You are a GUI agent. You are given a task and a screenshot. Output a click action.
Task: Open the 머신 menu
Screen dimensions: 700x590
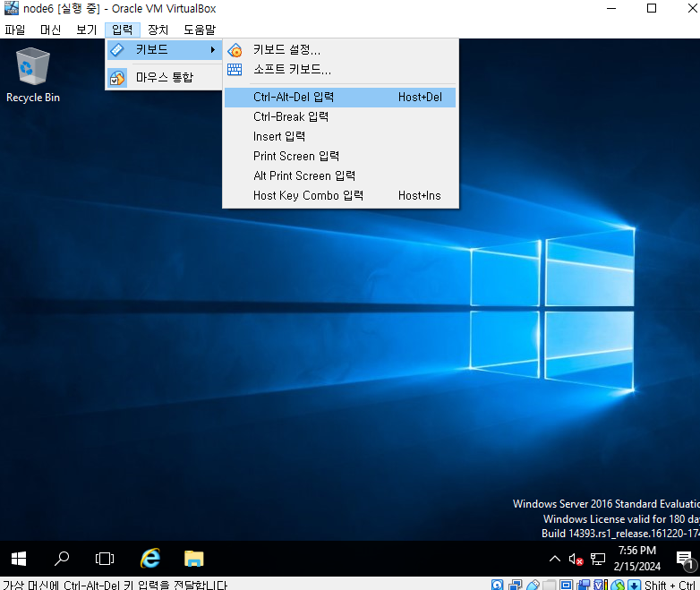click(x=50, y=30)
